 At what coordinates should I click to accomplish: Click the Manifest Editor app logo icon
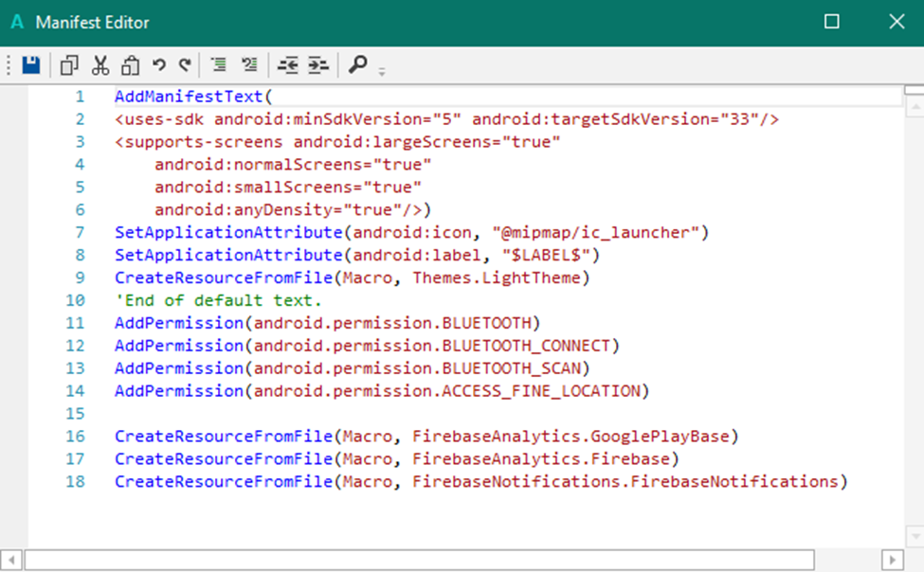coord(17,22)
